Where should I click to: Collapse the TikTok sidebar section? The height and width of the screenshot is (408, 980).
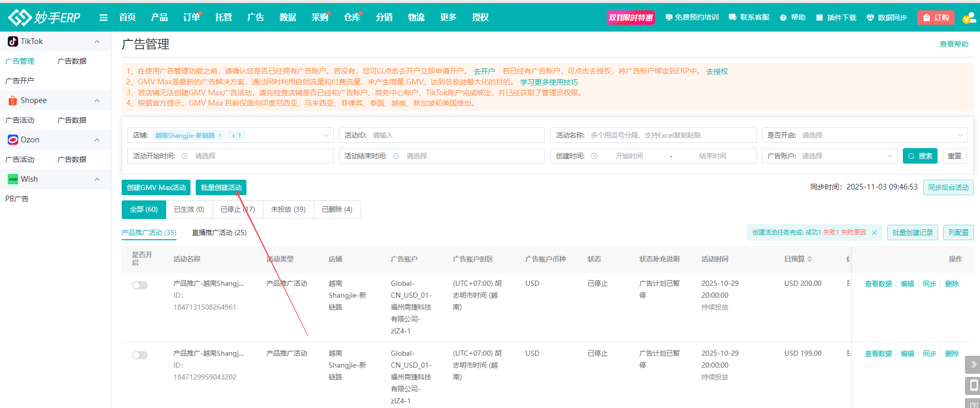97,41
